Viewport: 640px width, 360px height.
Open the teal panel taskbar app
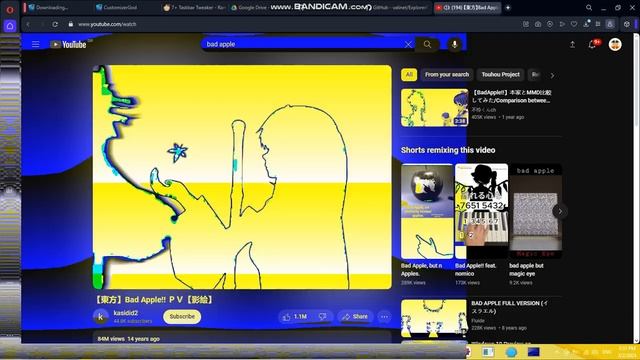[x=488, y=352]
